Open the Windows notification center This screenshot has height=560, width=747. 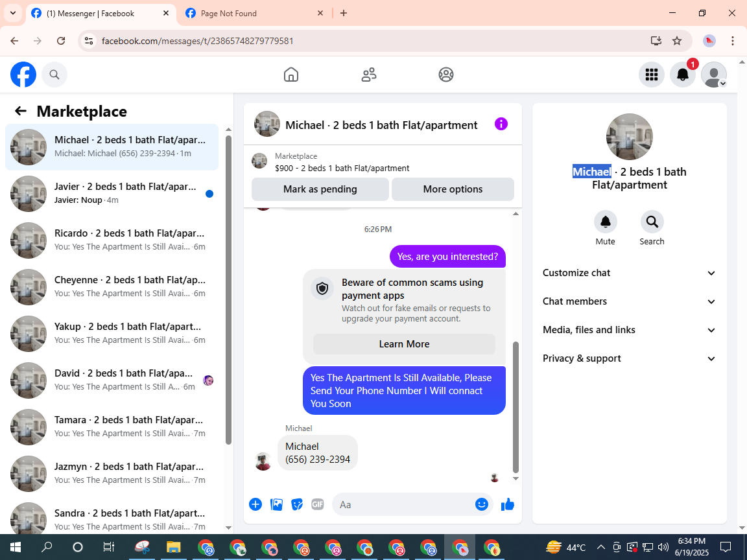[x=726, y=546]
